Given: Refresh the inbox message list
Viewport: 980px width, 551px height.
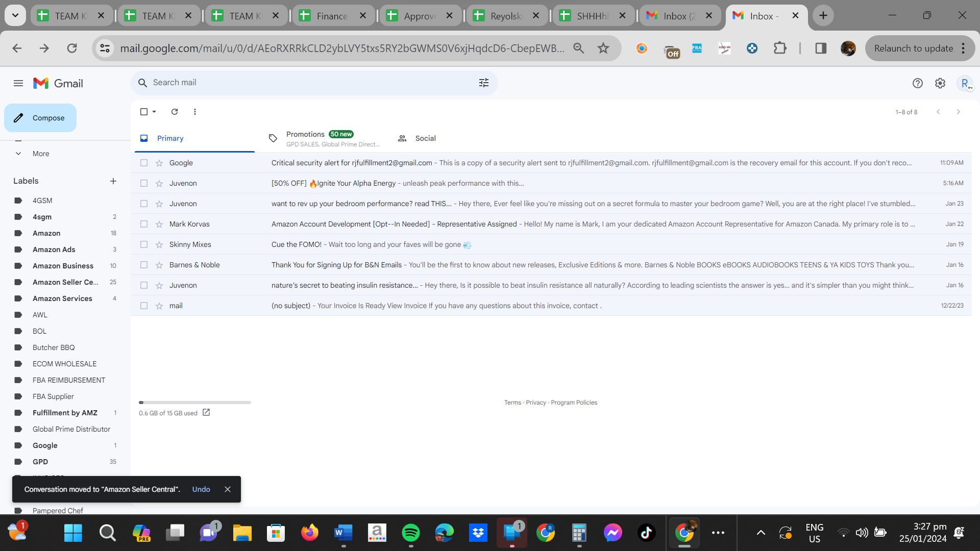Looking at the screenshot, I should pos(175,112).
